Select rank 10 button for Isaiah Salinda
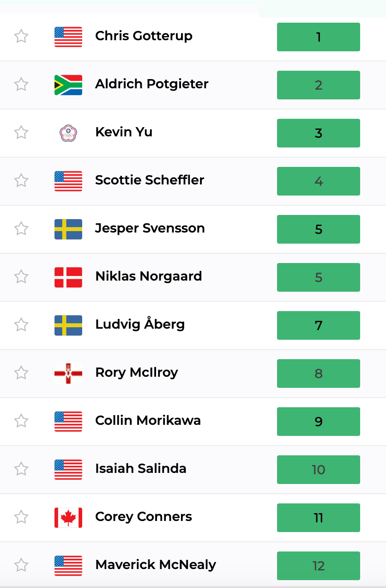The width and height of the screenshot is (386, 588). click(319, 470)
